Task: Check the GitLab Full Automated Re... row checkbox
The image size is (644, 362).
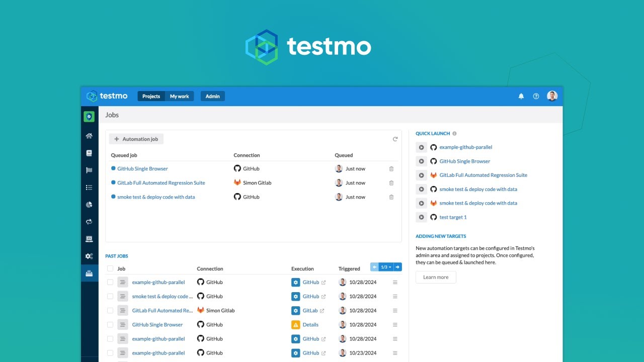Action: (110, 311)
